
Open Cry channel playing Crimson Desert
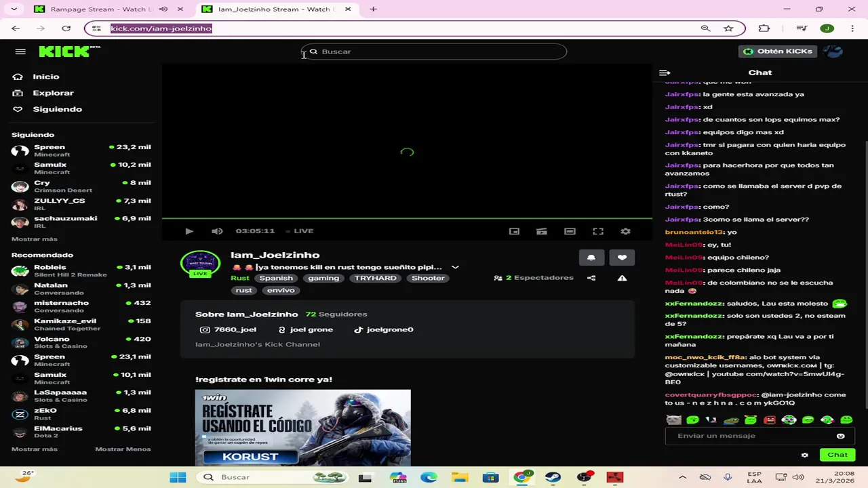(x=81, y=186)
